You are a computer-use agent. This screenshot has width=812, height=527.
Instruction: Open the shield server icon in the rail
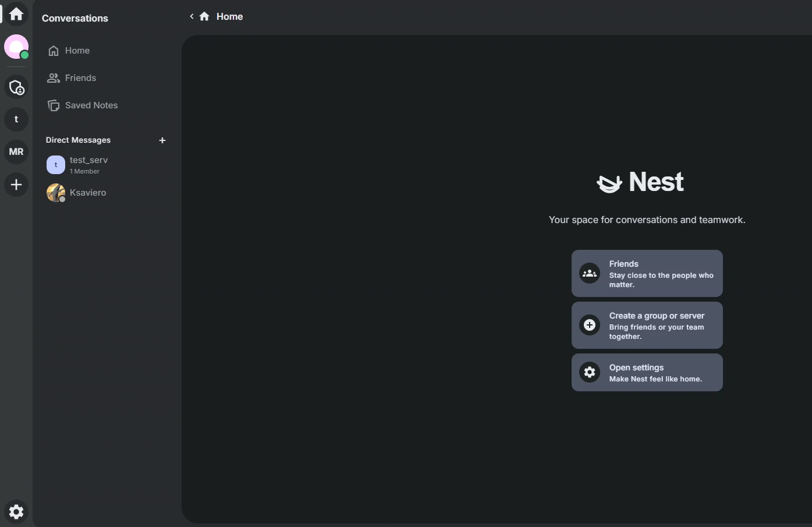[16, 87]
